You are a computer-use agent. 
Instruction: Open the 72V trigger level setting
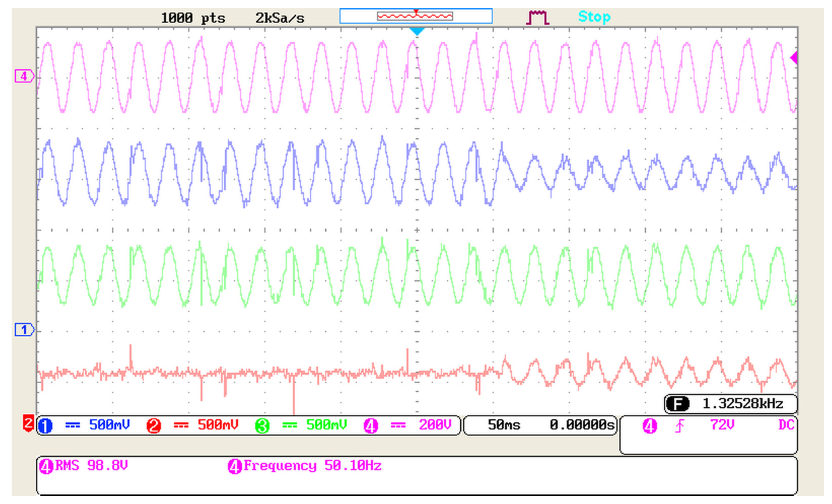click(722, 425)
